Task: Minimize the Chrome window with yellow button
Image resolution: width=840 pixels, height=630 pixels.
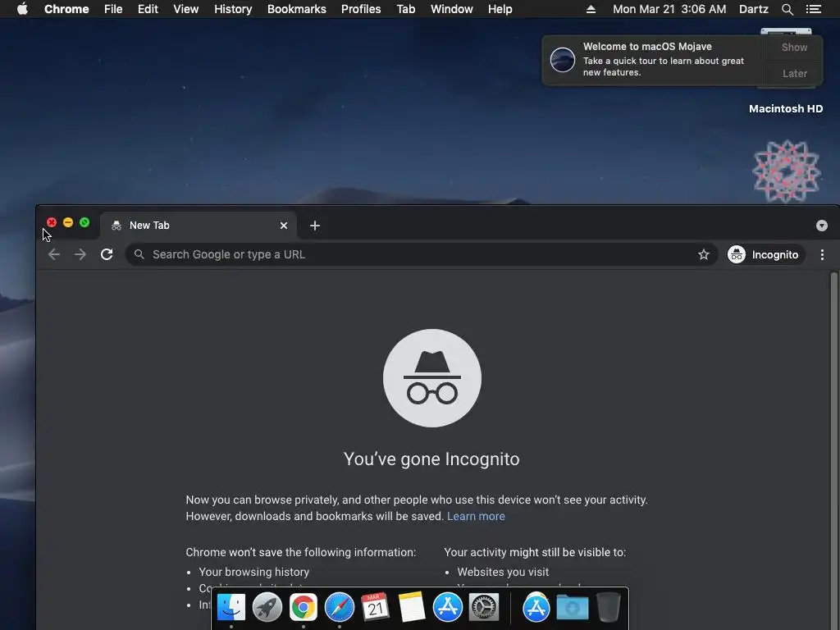Action: click(x=68, y=222)
